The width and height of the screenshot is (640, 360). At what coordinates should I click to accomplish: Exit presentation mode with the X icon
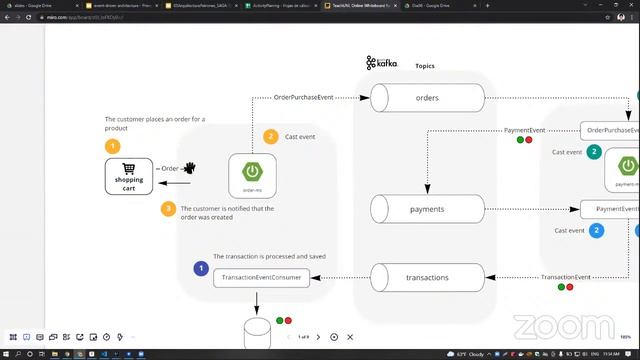(x=350, y=337)
